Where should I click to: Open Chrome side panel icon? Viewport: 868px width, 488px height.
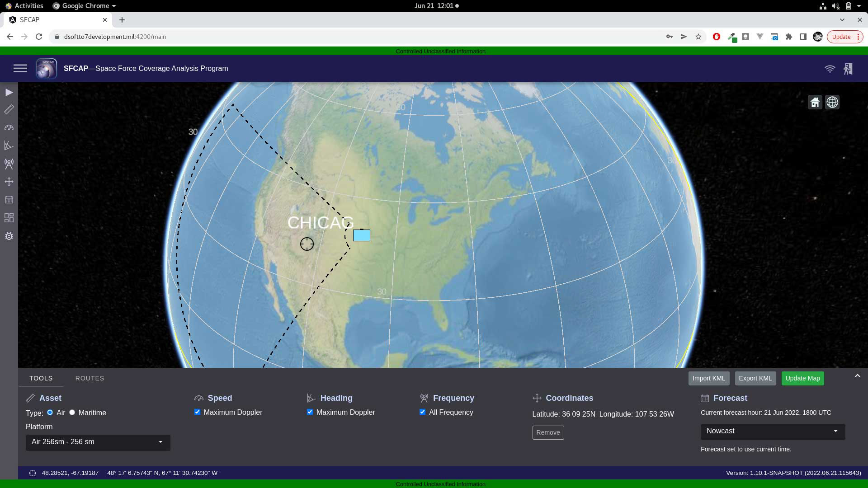coord(803,37)
